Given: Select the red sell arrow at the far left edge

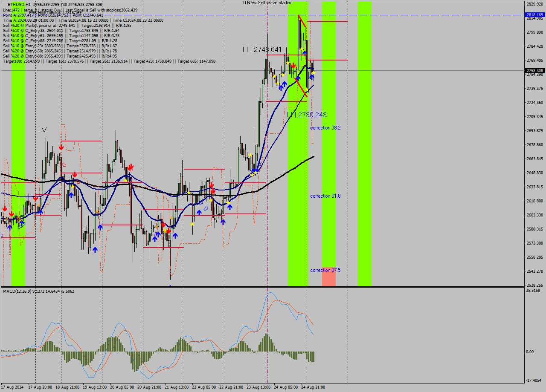Looking at the screenshot, I should point(4,209).
